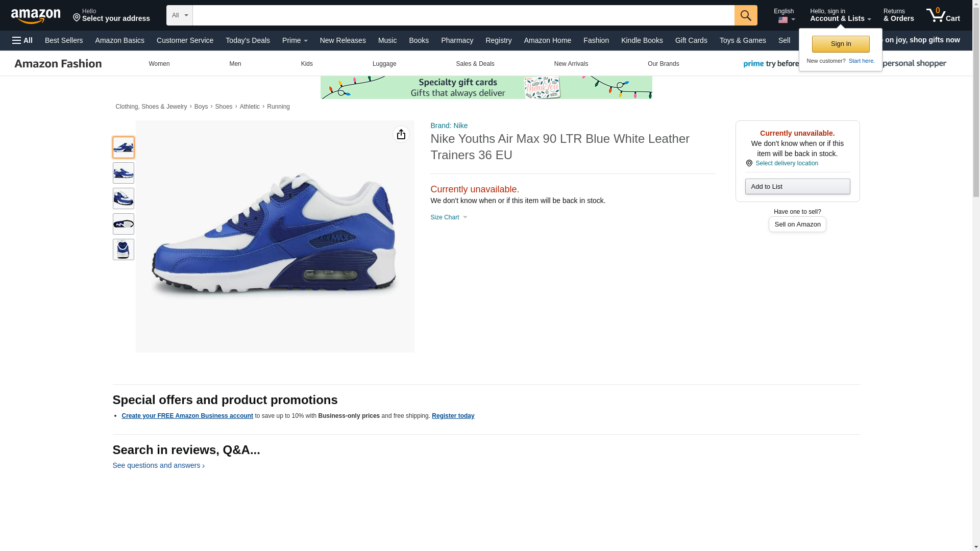Open the Prime navigation menu
This screenshot has width=980, height=551.
(295, 40)
